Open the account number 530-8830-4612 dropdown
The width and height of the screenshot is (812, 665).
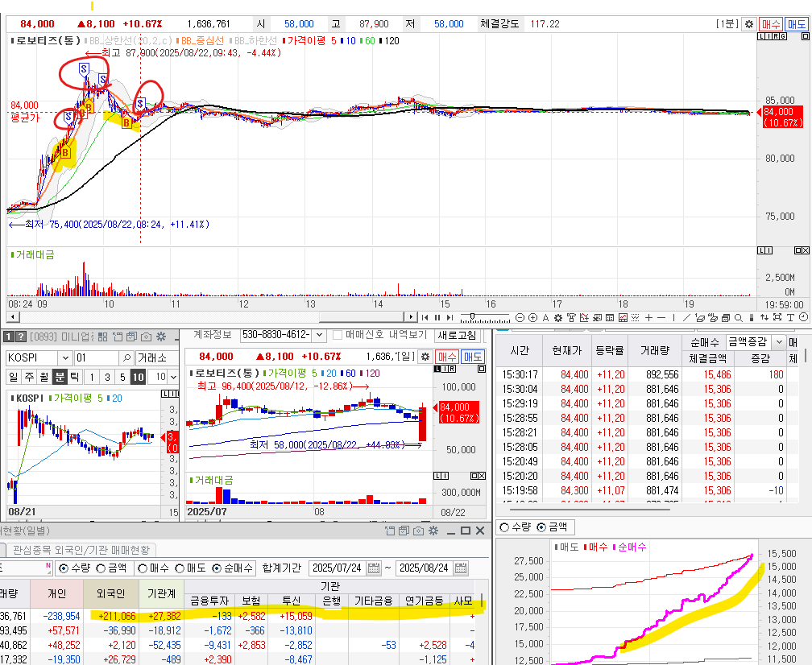click(320, 335)
